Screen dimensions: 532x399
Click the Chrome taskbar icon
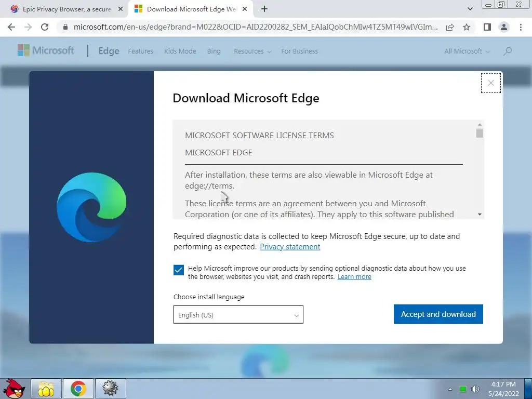point(78,389)
